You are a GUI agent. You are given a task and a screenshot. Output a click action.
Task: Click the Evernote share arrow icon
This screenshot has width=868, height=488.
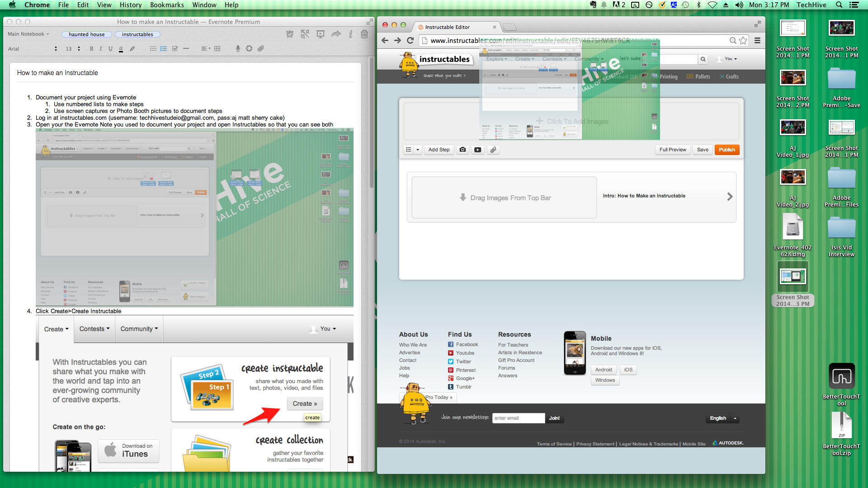click(x=336, y=34)
